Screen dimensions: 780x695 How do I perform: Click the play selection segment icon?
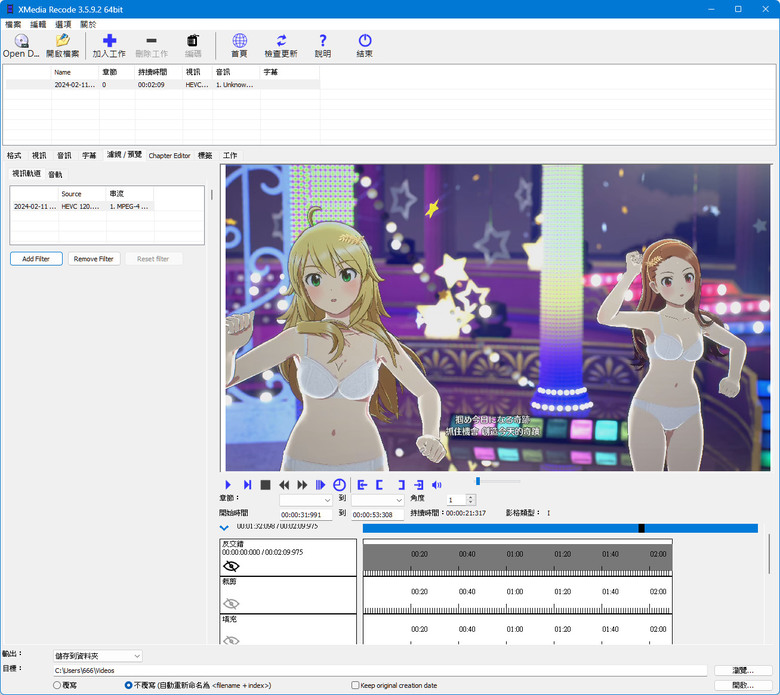(320, 485)
